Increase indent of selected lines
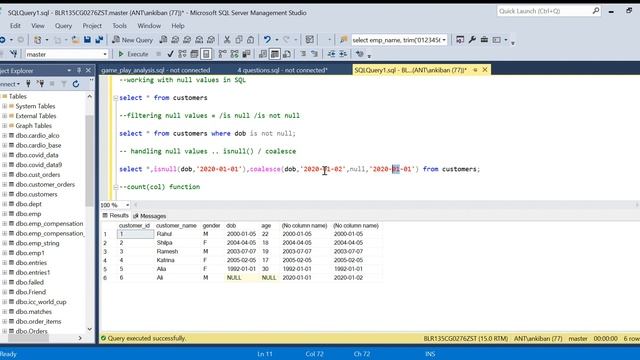Viewport: 640px width, 360px height. [x=343, y=54]
